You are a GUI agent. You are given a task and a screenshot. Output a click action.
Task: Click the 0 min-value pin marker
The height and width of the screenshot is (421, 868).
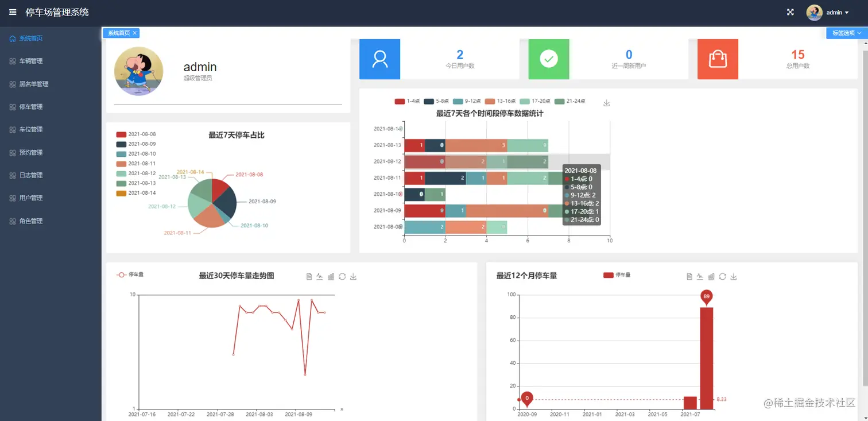pos(527,399)
